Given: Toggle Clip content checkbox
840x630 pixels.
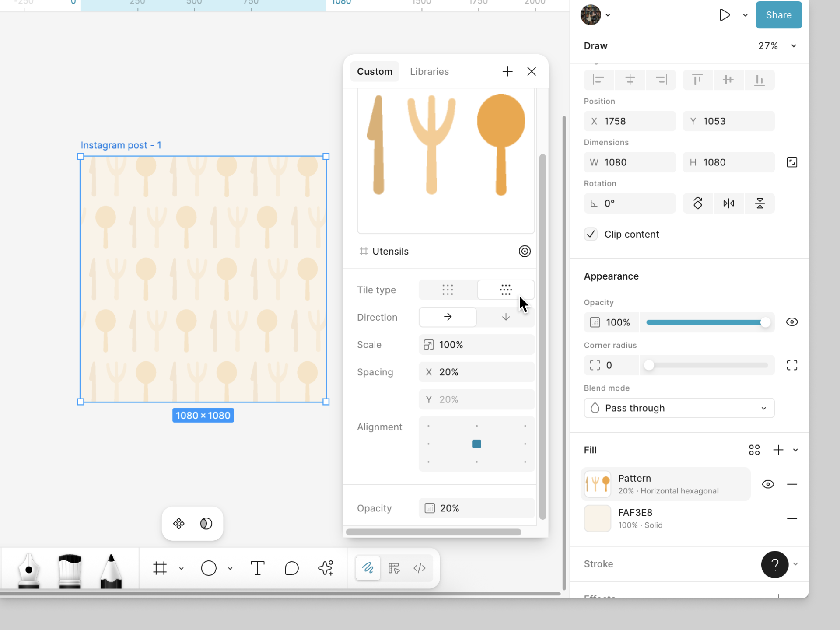Looking at the screenshot, I should pos(591,234).
